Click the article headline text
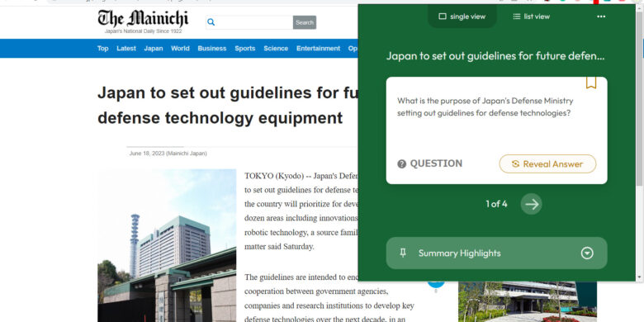 tap(228, 106)
